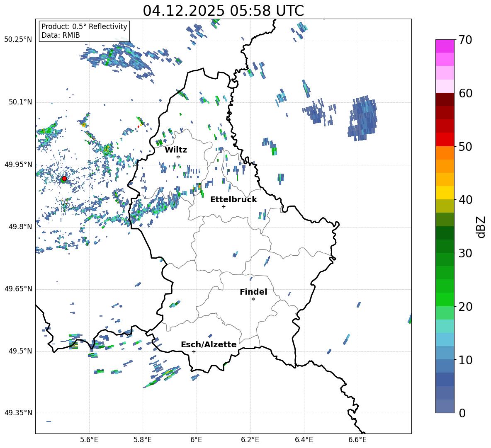Click the 5.6°E longitude label
The height and width of the screenshot is (448, 491).
point(89,440)
